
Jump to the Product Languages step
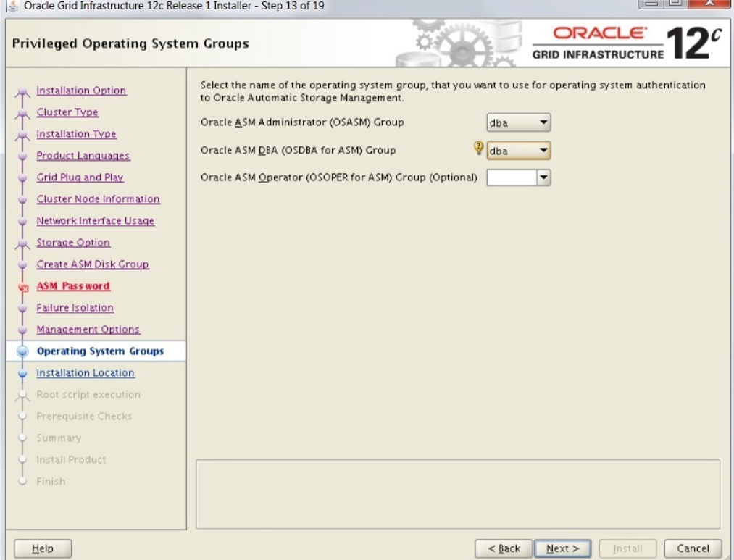pyautogui.click(x=83, y=156)
